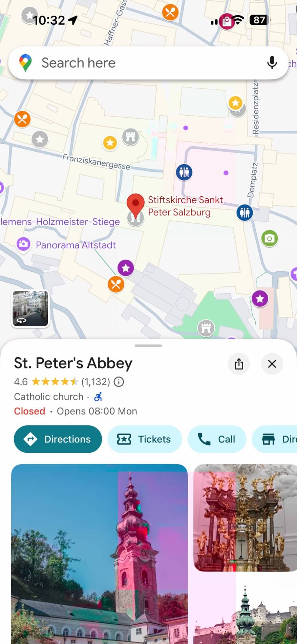Close the St. Peter's Abbey place card

pos(272,364)
